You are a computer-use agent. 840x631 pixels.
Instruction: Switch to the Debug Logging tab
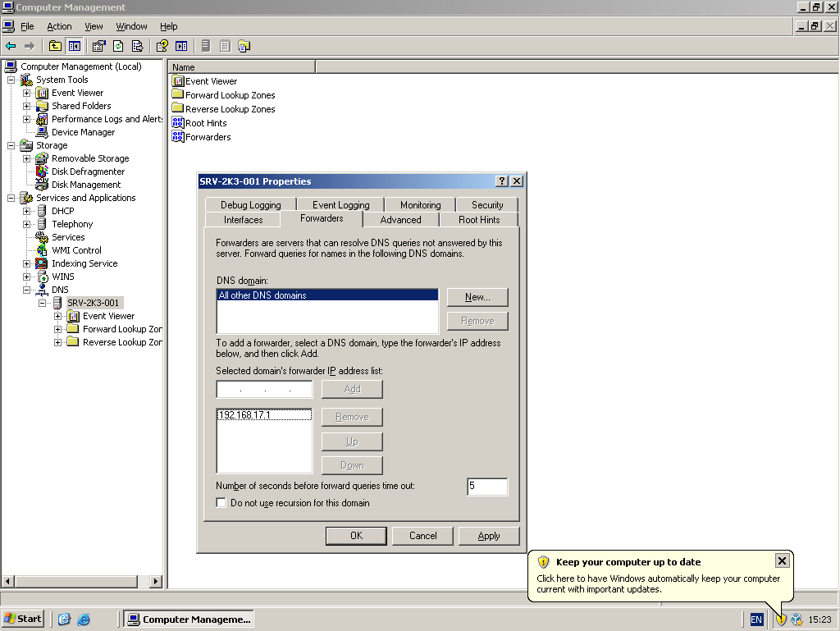pyautogui.click(x=251, y=204)
